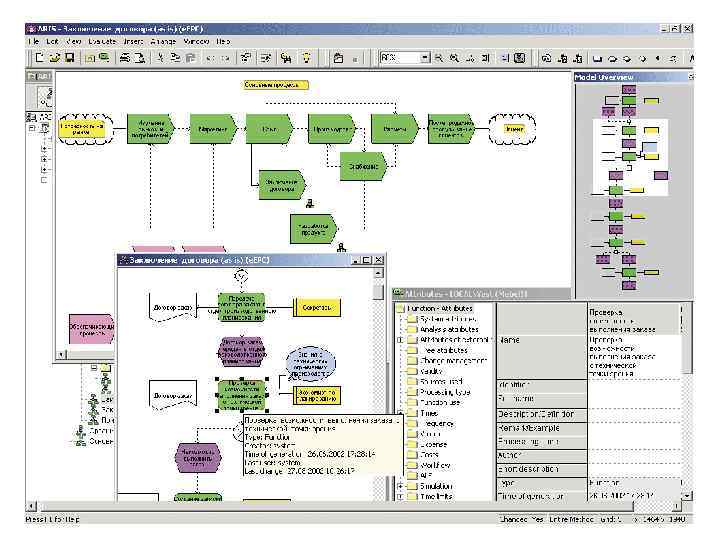
Task: Open the Insert menu
Action: [133, 41]
